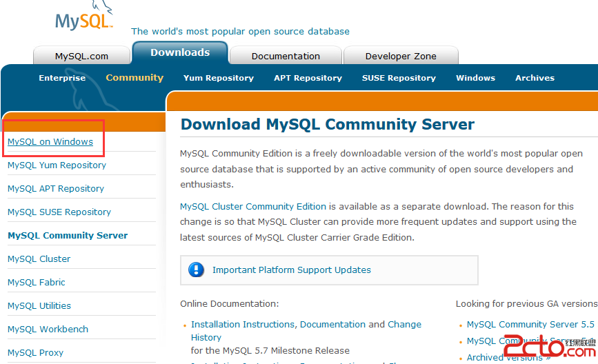Open the MySQL Community Server 5.5 link
Screen dimensions: 598x364
(530, 325)
